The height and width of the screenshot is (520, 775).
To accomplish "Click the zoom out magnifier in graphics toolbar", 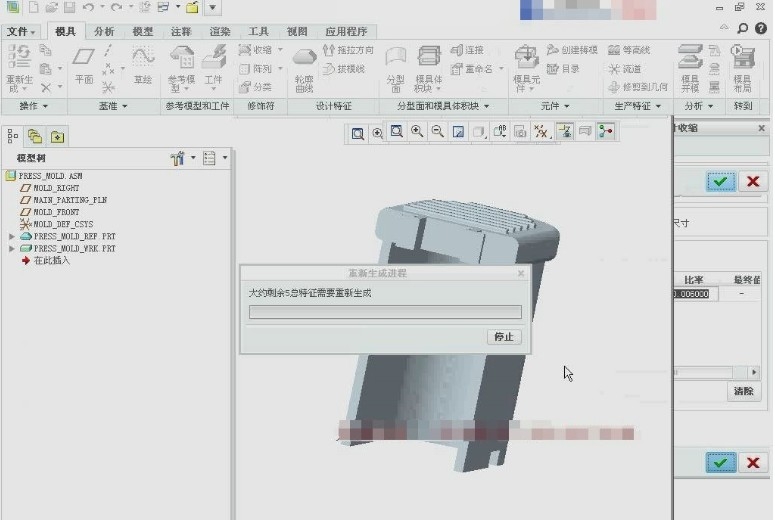I will (x=437, y=131).
